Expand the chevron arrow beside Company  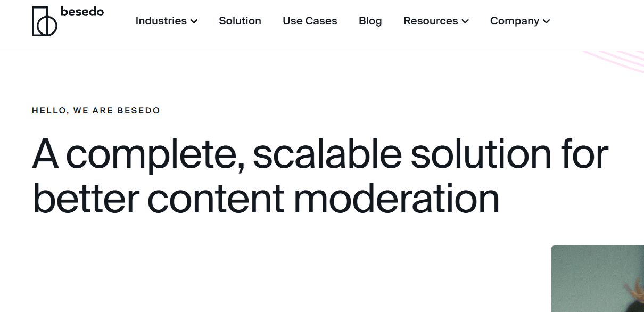click(x=546, y=21)
